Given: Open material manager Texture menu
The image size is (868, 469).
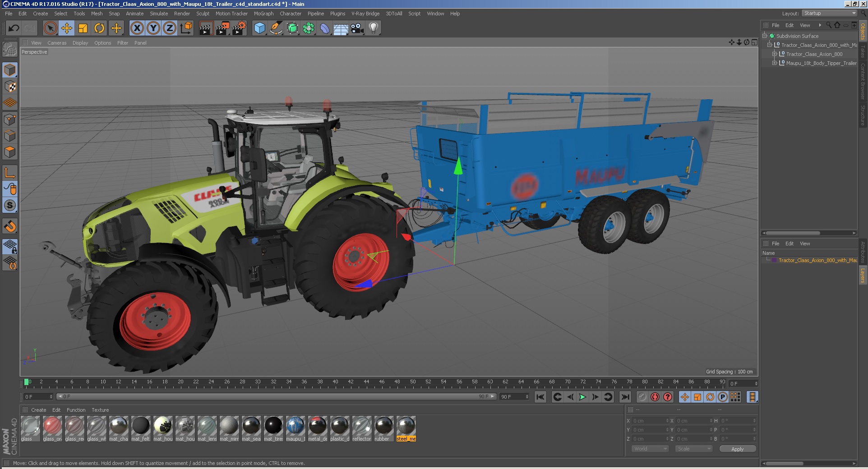Looking at the screenshot, I should (x=100, y=410).
